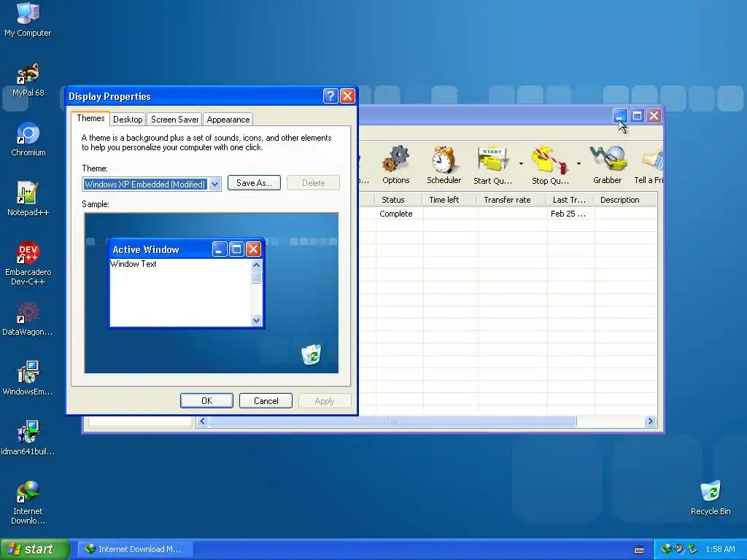Minimize the Internet Download Manager window

pyautogui.click(x=620, y=116)
